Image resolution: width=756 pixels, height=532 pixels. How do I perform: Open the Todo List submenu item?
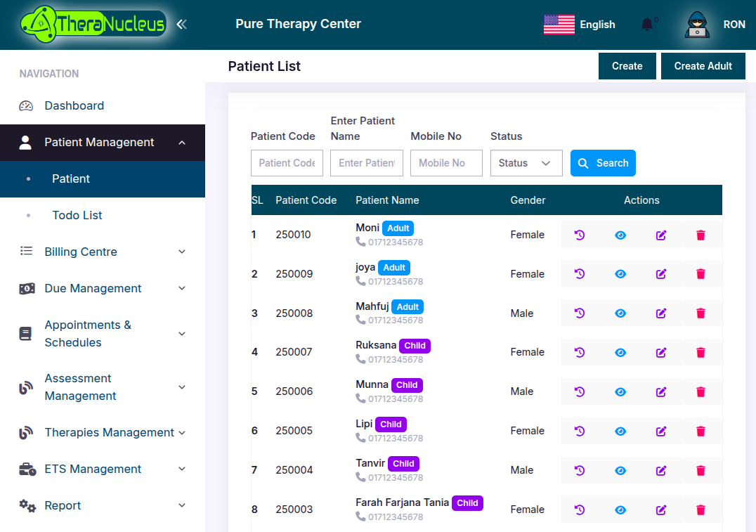point(102,215)
